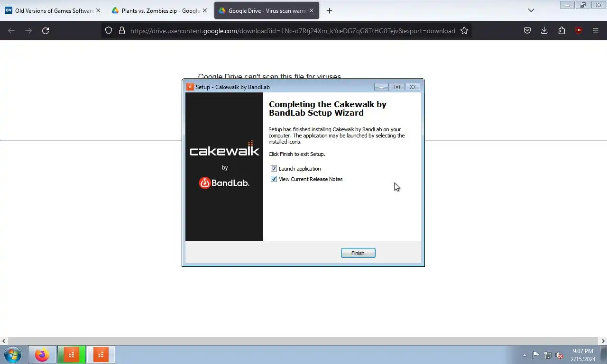Click Finish to exit Setup

(x=358, y=253)
